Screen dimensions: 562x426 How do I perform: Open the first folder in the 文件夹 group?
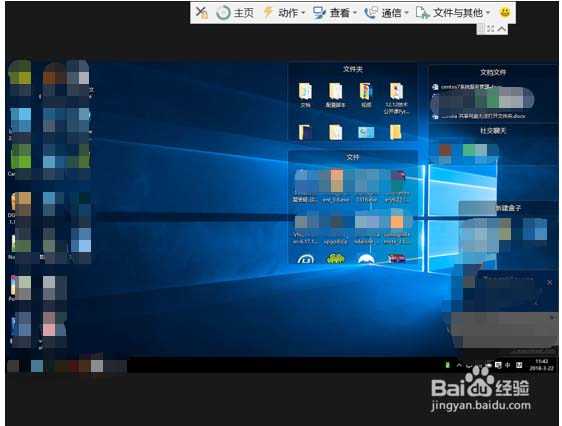tap(305, 95)
